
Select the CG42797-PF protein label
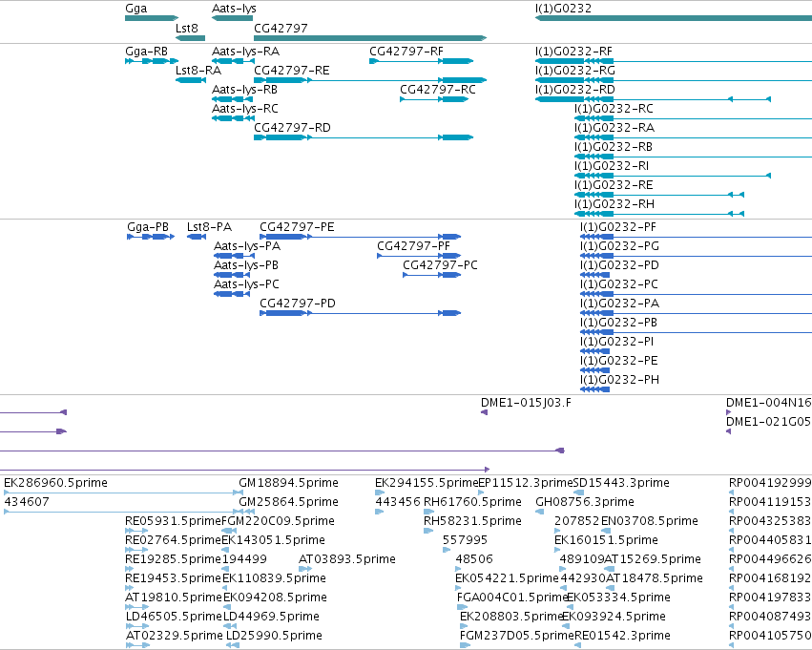(413, 246)
